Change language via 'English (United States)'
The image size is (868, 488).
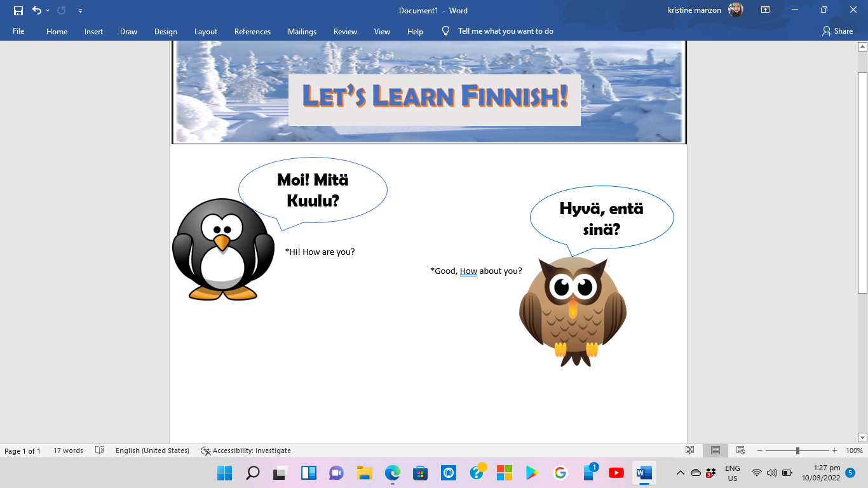[153, 451]
